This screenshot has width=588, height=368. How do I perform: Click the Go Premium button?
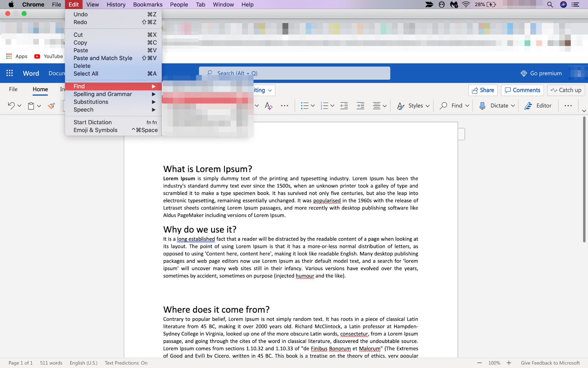(541, 73)
